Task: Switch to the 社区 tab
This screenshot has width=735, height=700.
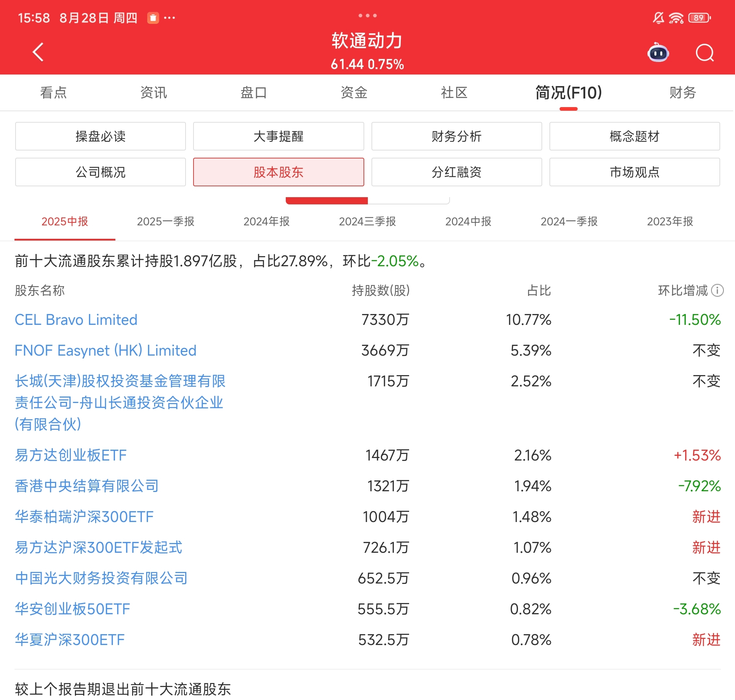Action: pos(454,93)
